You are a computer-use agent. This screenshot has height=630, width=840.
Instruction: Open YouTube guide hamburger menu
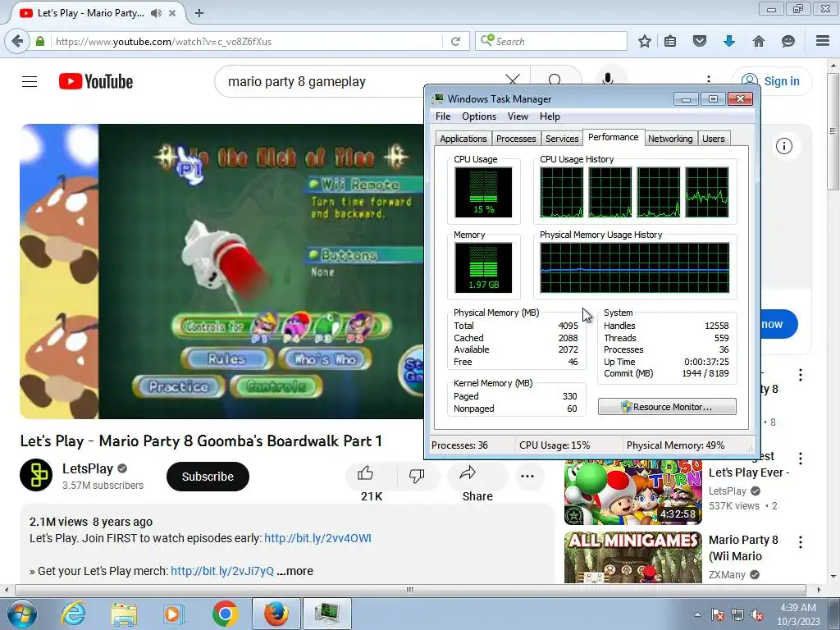coord(30,81)
